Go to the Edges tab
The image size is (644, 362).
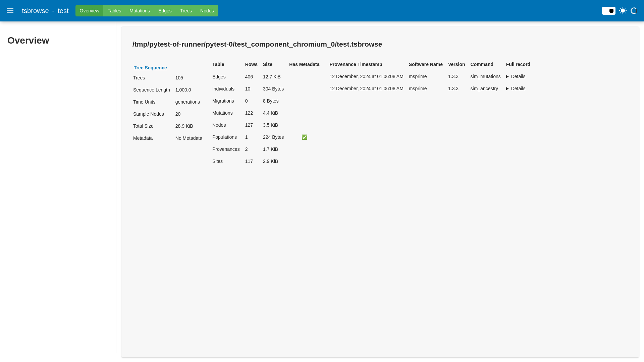(165, 11)
